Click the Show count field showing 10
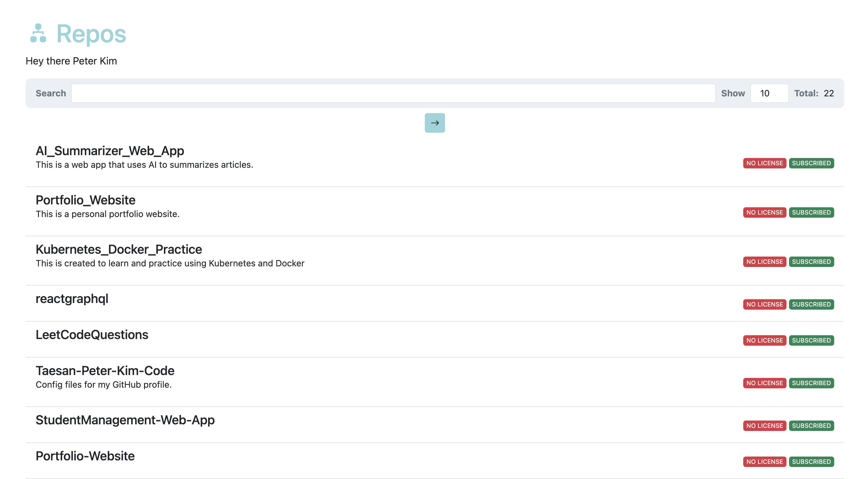This screenshot has height=479, width=868. pos(769,93)
